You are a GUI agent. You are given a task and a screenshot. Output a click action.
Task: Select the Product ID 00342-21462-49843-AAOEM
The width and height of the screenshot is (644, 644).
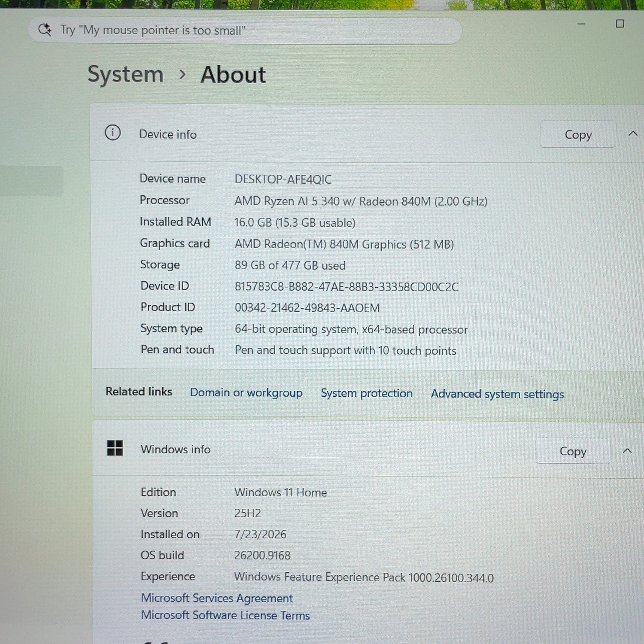pos(307,308)
